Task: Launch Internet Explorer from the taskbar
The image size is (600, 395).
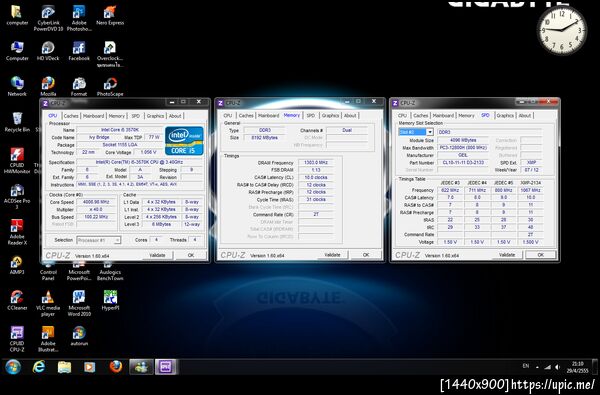Action: (x=39, y=367)
